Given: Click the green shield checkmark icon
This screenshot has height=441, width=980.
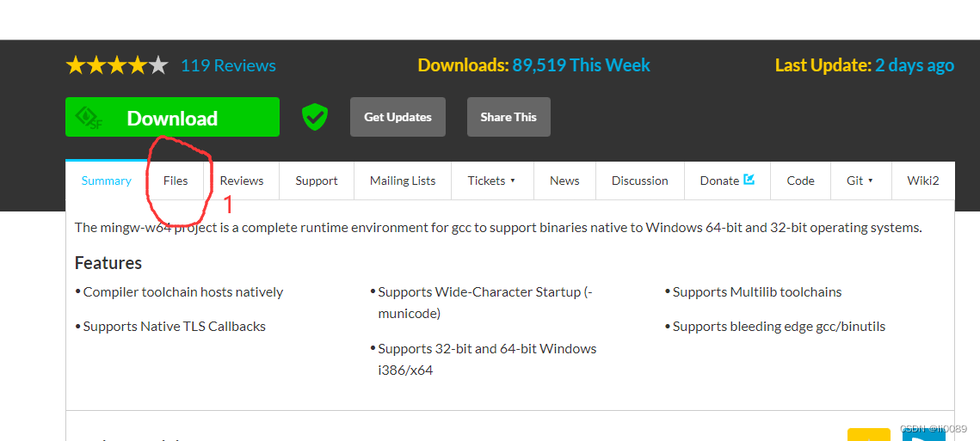Looking at the screenshot, I should [x=314, y=117].
